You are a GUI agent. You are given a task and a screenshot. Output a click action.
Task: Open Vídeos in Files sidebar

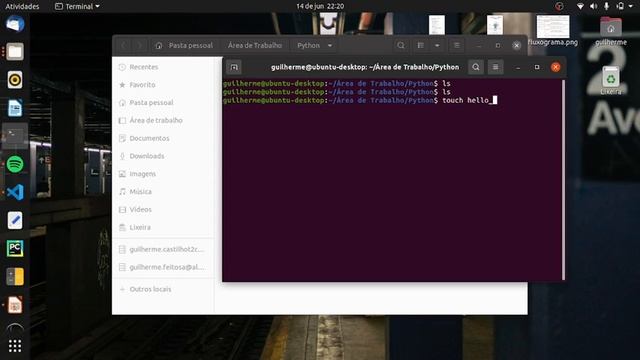point(163,209)
